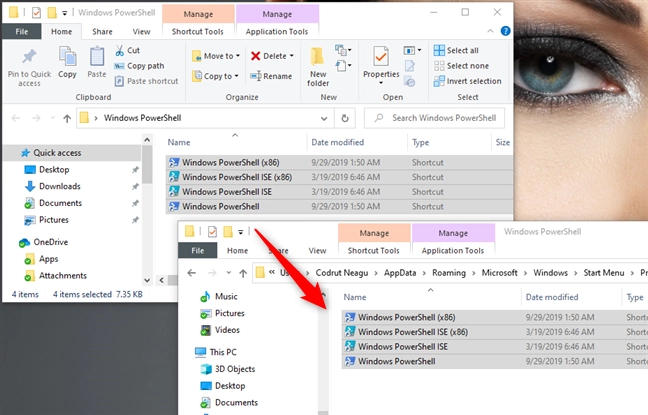Click Start Menu in the breadcrumb path
Image resolution: width=648 pixels, height=415 pixels.
point(603,273)
